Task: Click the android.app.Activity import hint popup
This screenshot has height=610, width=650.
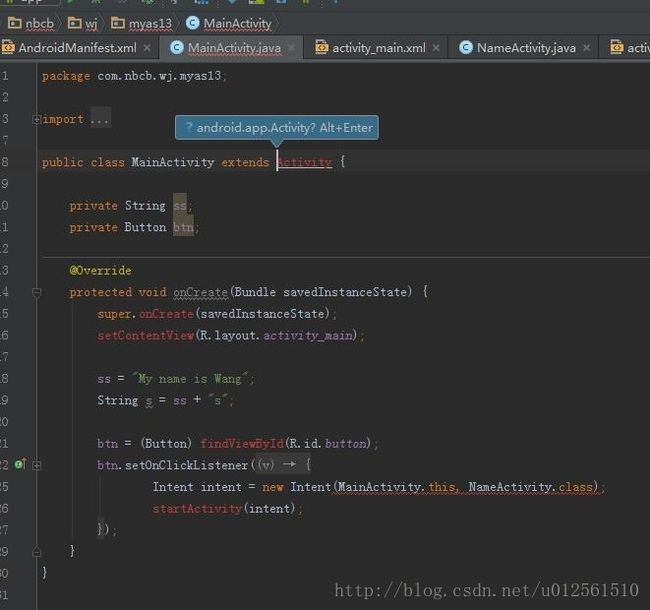Action: 277,128
